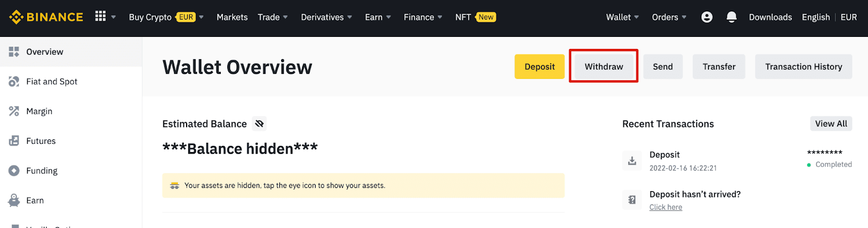Click the Funding sidebar icon

14,170
